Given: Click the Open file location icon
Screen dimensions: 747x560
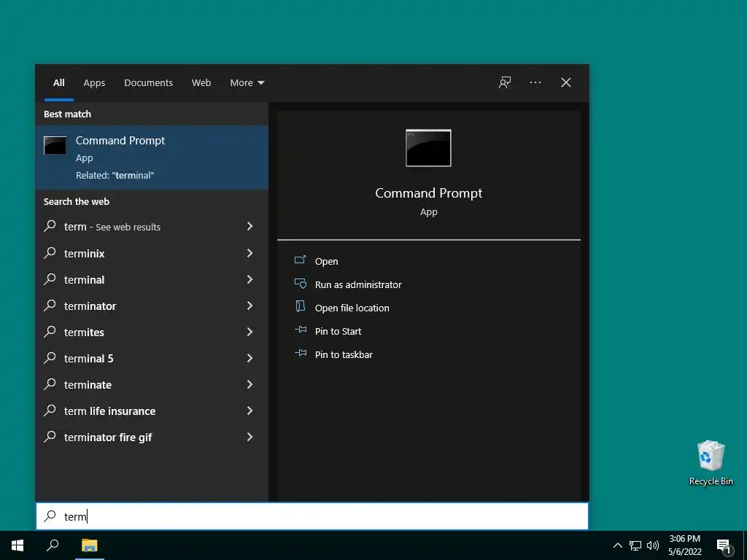Looking at the screenshot, I should point(300,307).
